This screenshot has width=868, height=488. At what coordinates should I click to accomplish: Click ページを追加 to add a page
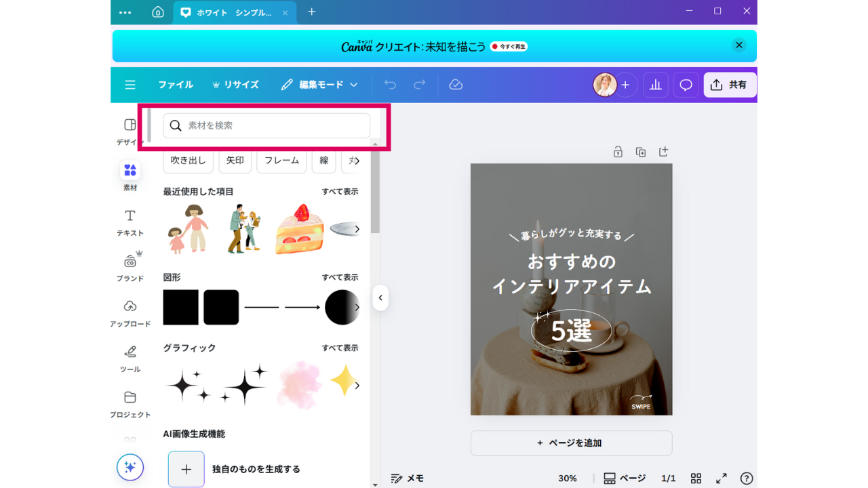pos(571,443)
